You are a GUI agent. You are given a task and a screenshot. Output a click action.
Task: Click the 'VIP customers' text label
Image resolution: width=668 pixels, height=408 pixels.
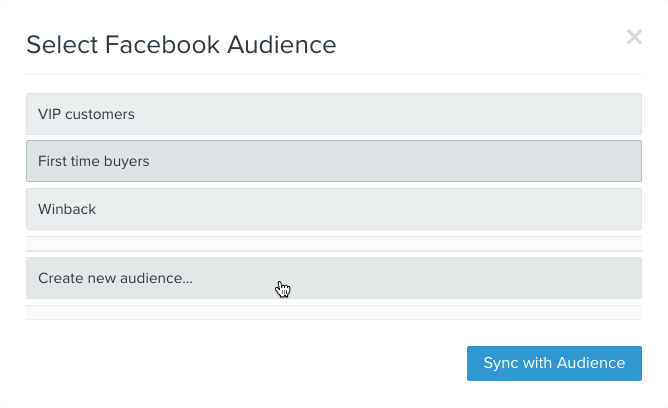click(86, 114)
